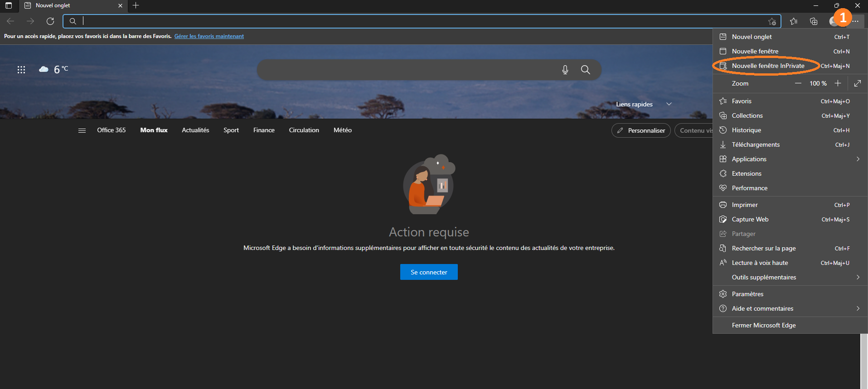Open a new tab with plus button

point(136,5)
